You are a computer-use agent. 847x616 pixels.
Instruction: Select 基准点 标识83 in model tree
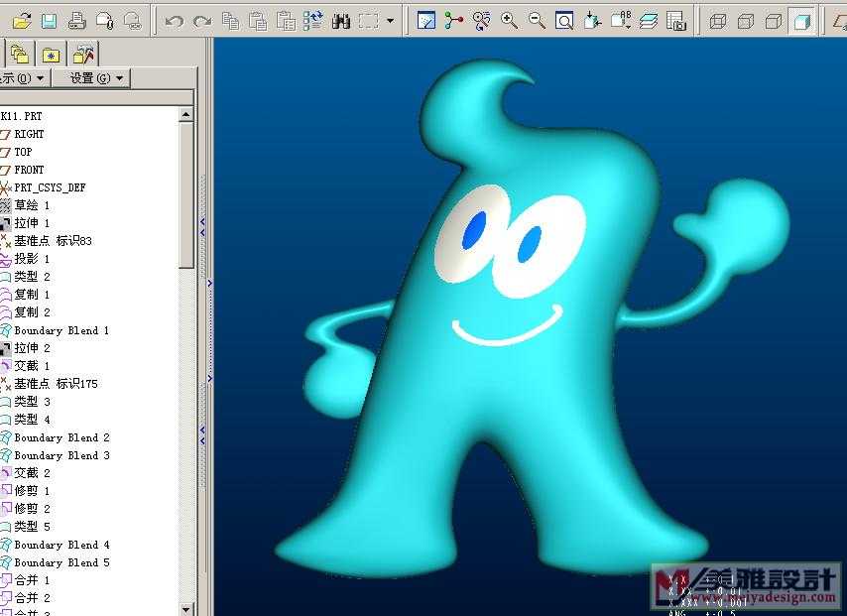(x=53, y=241)
